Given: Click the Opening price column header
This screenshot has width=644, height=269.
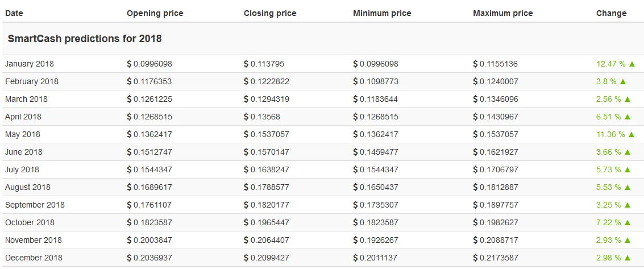Looking at the screenshot, I should [155, 13].
